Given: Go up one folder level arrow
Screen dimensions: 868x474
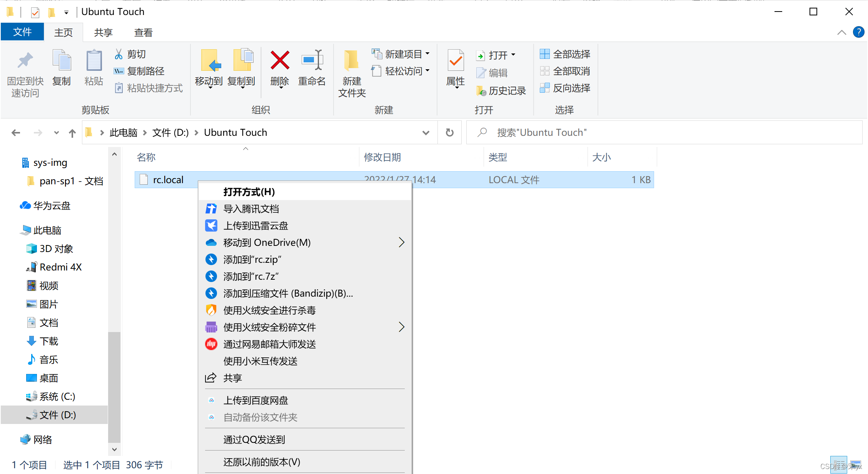Looking at the screenshot, I should tap(72, 133).
